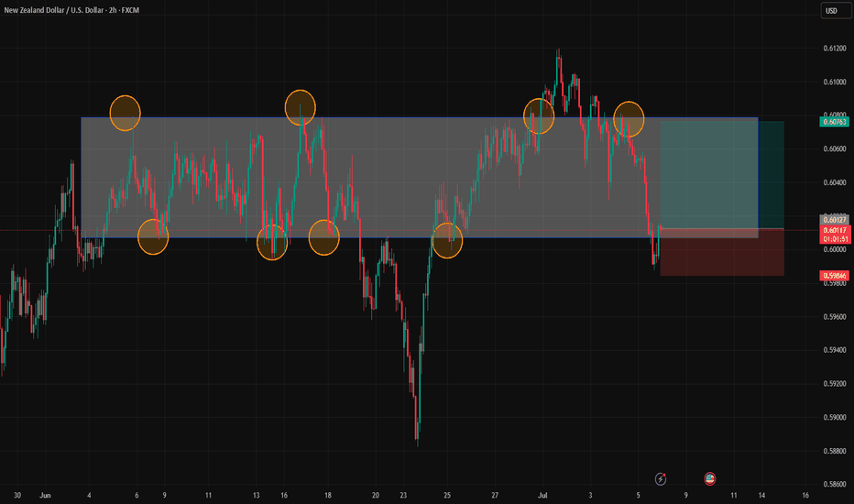
Task: Select the red 0.59846 stop price tag
Action: point(835,276)
